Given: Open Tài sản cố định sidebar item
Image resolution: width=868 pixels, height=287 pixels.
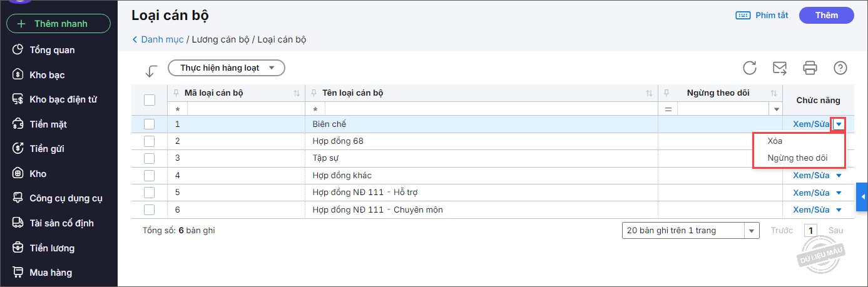Looking at the screenshot, I should click(x=61, y=223).
